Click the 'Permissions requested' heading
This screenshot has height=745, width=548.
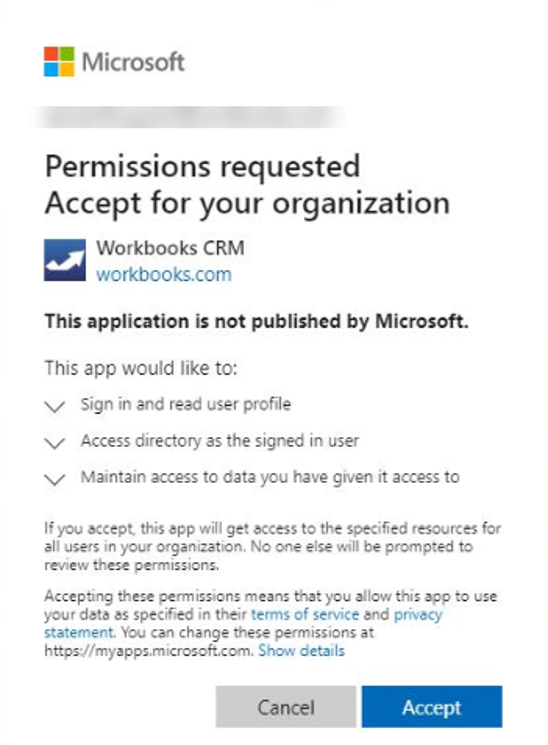point(202,167)
